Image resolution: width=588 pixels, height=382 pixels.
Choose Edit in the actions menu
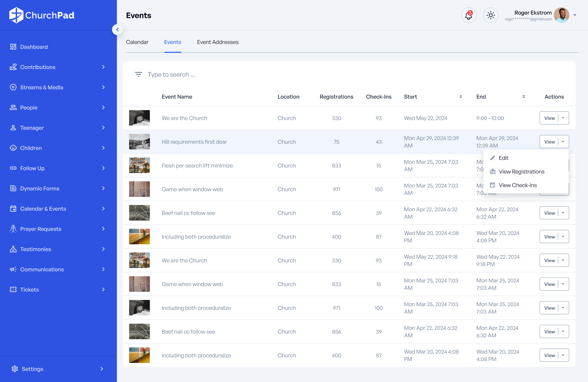click(503, 158)
